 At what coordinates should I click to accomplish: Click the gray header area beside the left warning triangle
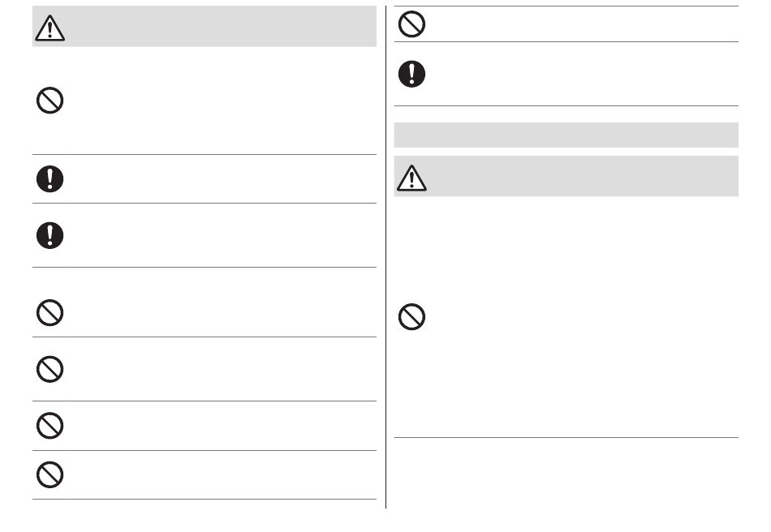(222, 27)
